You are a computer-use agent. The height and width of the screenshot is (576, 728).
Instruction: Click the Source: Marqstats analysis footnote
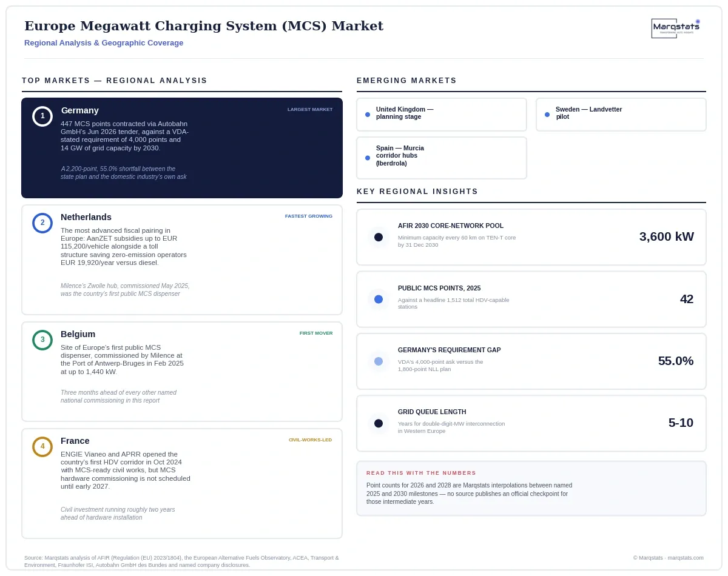[x=182, y=561]
